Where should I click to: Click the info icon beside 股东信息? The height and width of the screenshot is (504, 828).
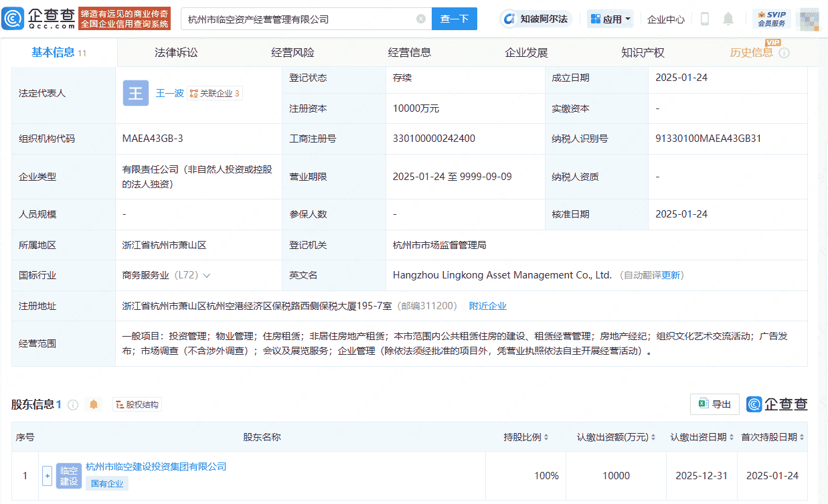click(73, 404)
